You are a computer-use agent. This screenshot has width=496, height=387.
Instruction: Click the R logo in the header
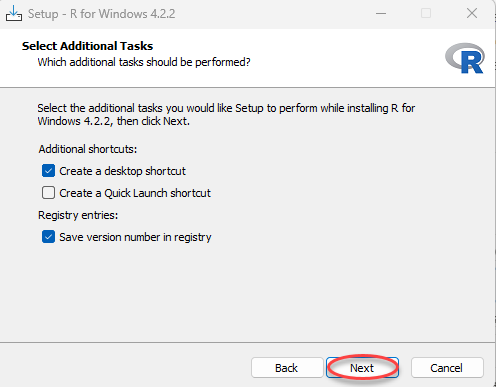coord(465,58)
